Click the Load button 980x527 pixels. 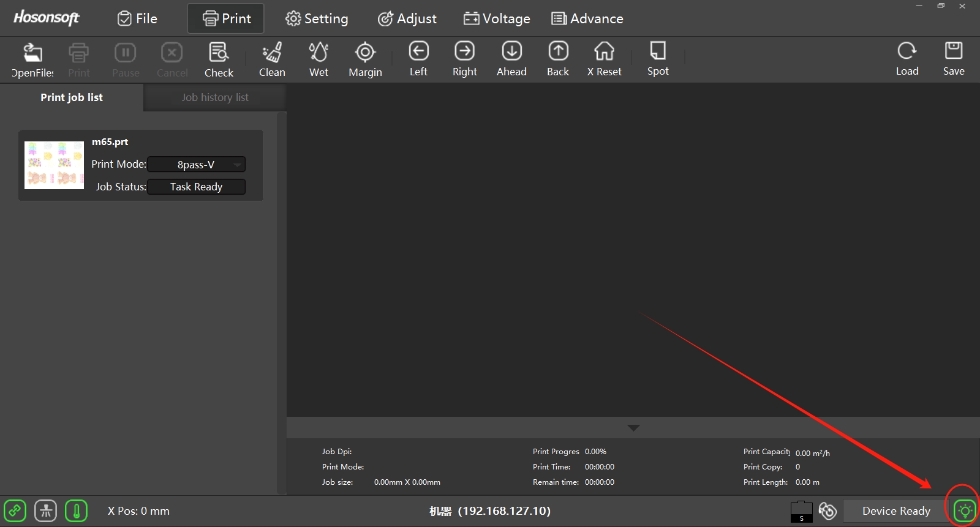tap(907, 59)
